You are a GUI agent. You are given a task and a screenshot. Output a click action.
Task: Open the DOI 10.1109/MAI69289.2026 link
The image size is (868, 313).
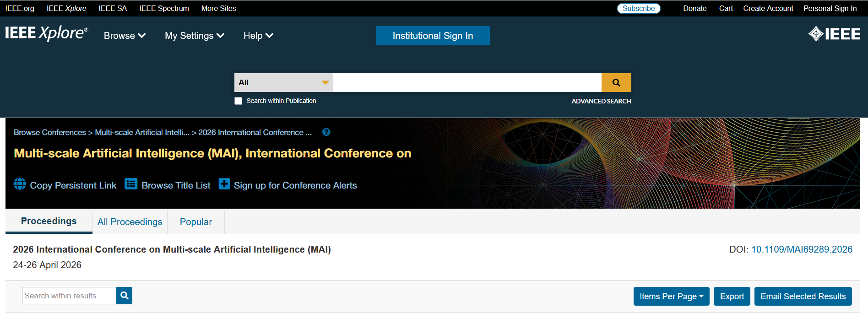(x=802, y=249)
